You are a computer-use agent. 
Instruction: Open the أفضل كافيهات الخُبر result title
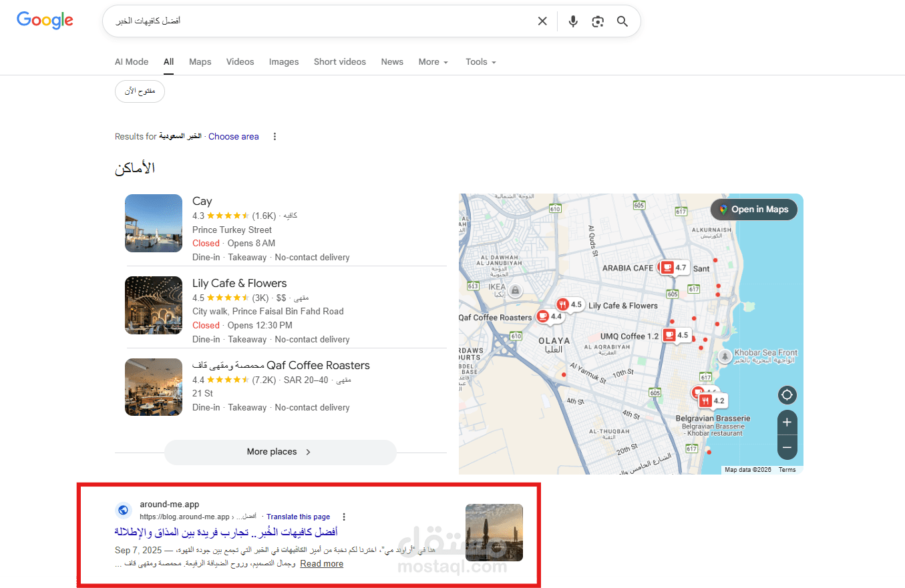[226, 532]
